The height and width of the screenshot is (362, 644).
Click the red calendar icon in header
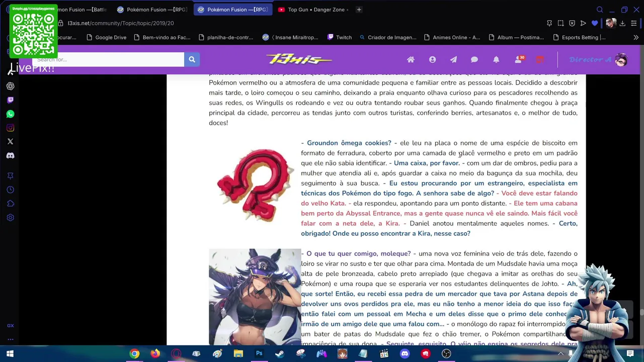540,59
